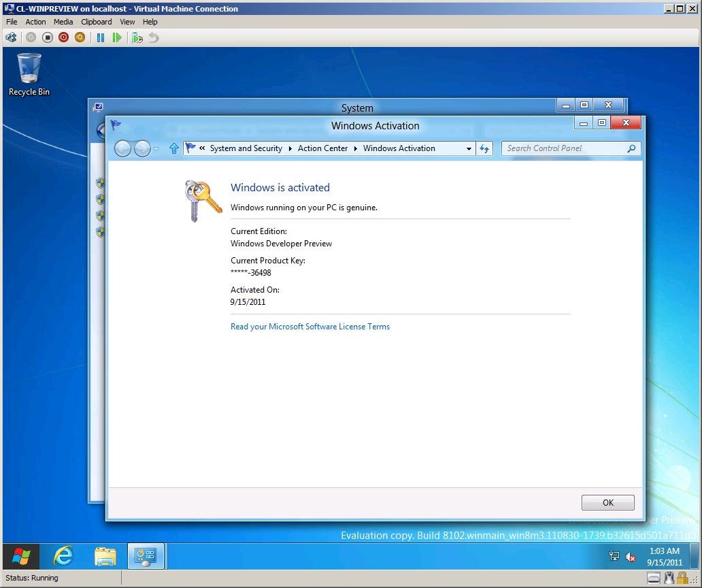Click OK in Windows Activation window
Viewport: 702px width, 588px height.
click(x=607, y=502)
